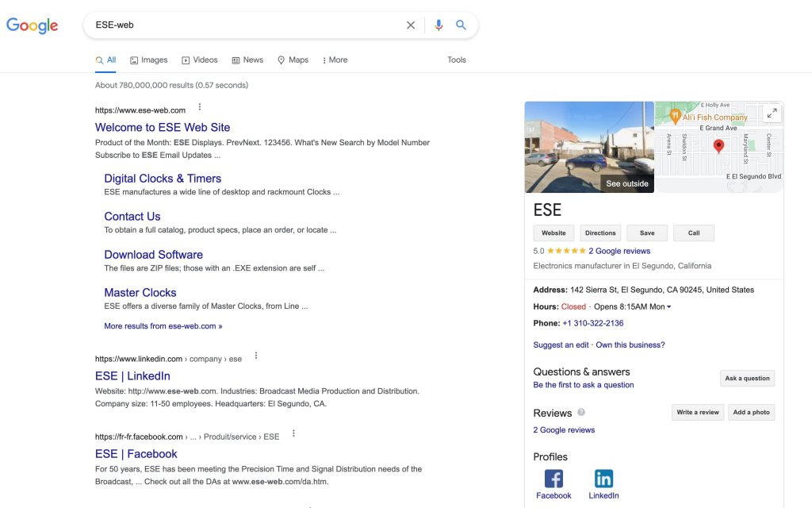Click the ESE business title heading
Image resolution: width=812 pixels, height=508 pixels.
coord(547,210)
